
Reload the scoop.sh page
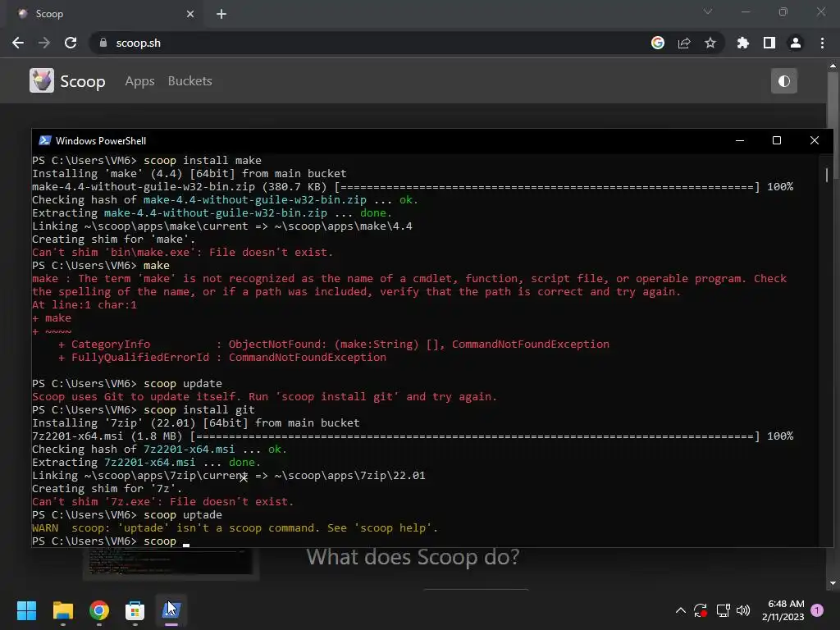(71, 43)
